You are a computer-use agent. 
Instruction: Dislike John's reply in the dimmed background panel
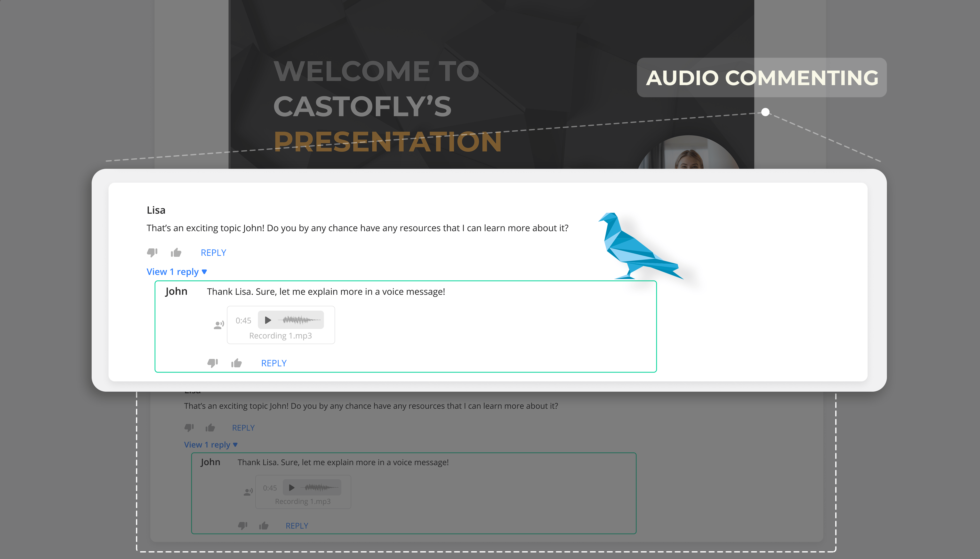(x=242, y=526)
